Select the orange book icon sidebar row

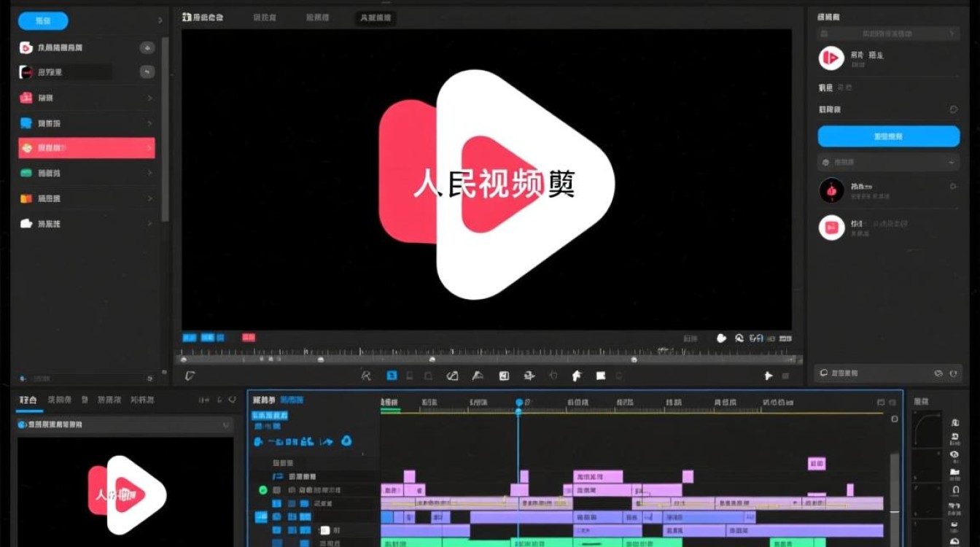click(x=86, y=198)
